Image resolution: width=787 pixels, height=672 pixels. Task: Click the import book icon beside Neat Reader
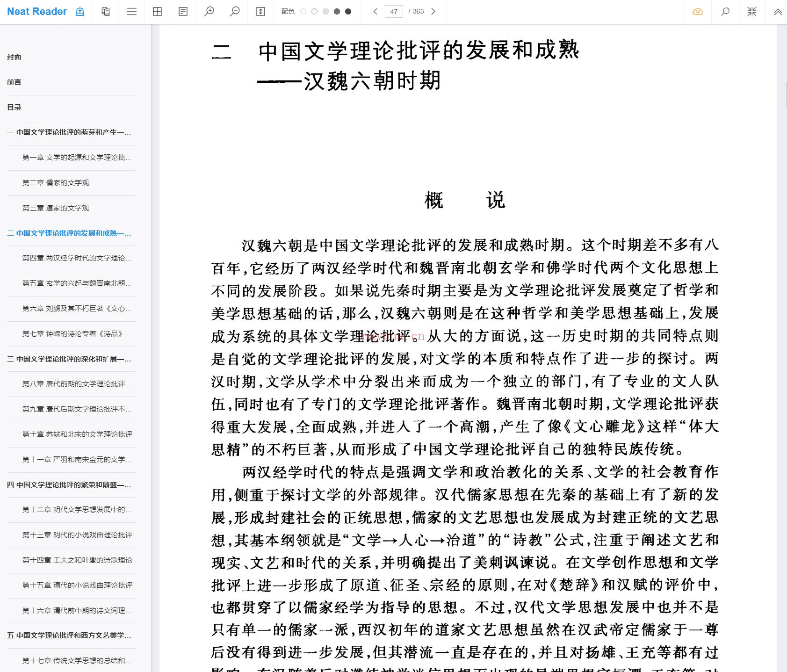pos(80,12)
